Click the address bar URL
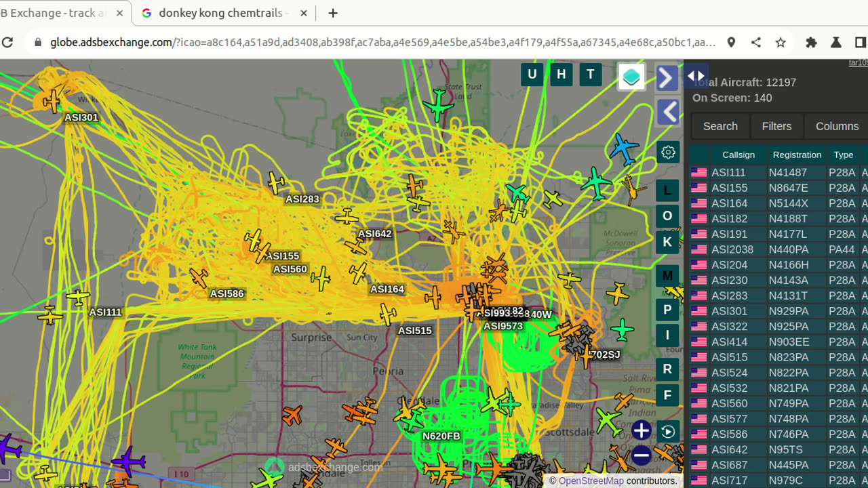868x488 pixels. (x=383, y=42)
